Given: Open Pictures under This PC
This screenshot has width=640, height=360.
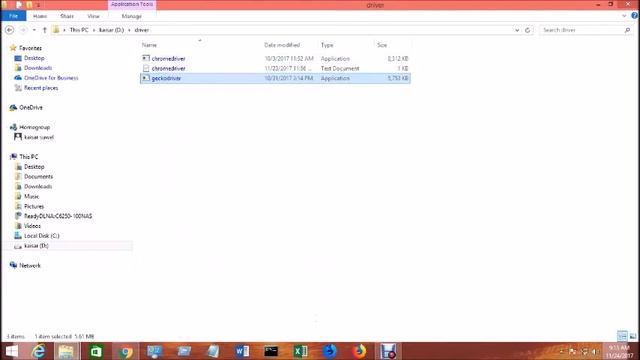Looking at the screenshot, I should pyautogui.click(x=34, y=206).
